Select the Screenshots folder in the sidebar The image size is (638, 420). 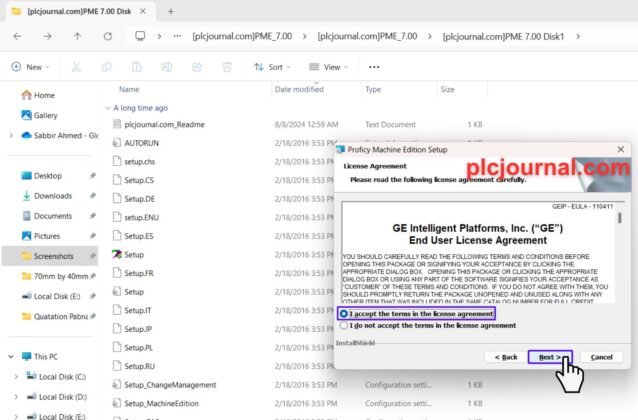(53, 256)
